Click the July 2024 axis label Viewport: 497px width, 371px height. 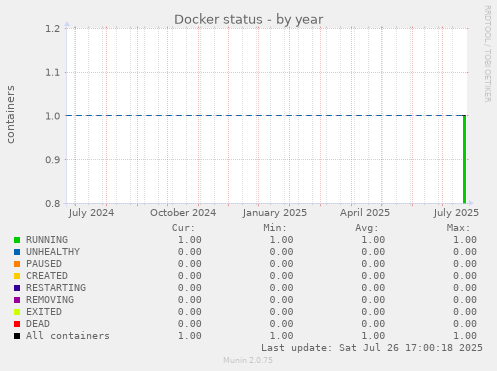91,213
